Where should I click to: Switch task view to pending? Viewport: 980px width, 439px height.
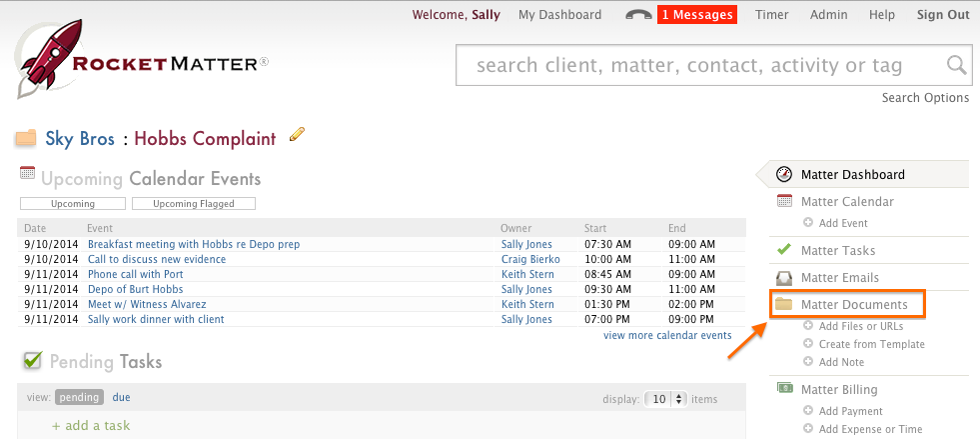(x=79, y=398)
